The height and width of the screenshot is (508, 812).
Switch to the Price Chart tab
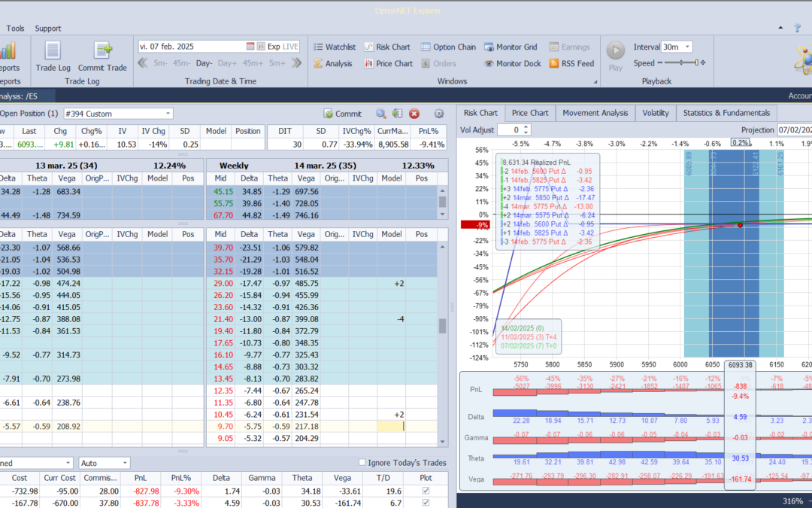[530, 113]
